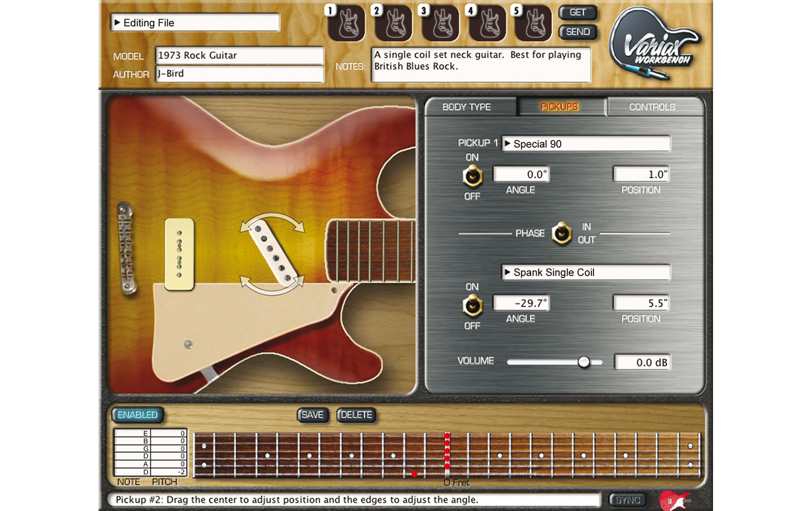Click the Variax Workbench logo
This screenshot has width=812, height=511.
[655, 45]
